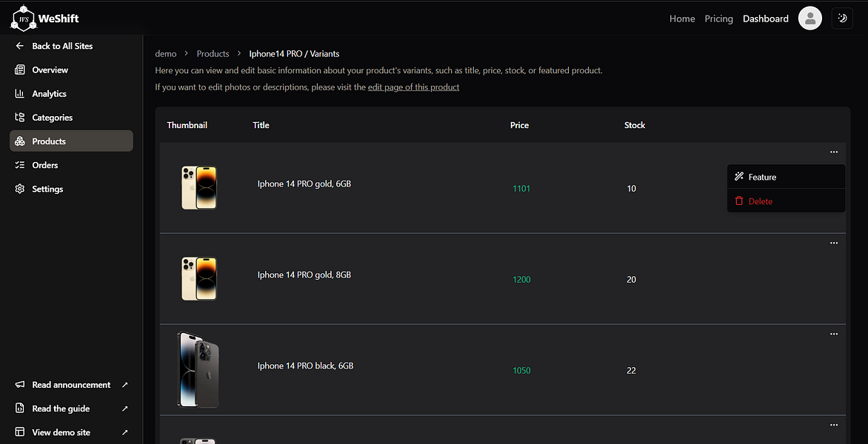Screen dimensions: 868x444
Task: Click the edit page of this product link
Action: pyautogui.click(x=413, y=87)
